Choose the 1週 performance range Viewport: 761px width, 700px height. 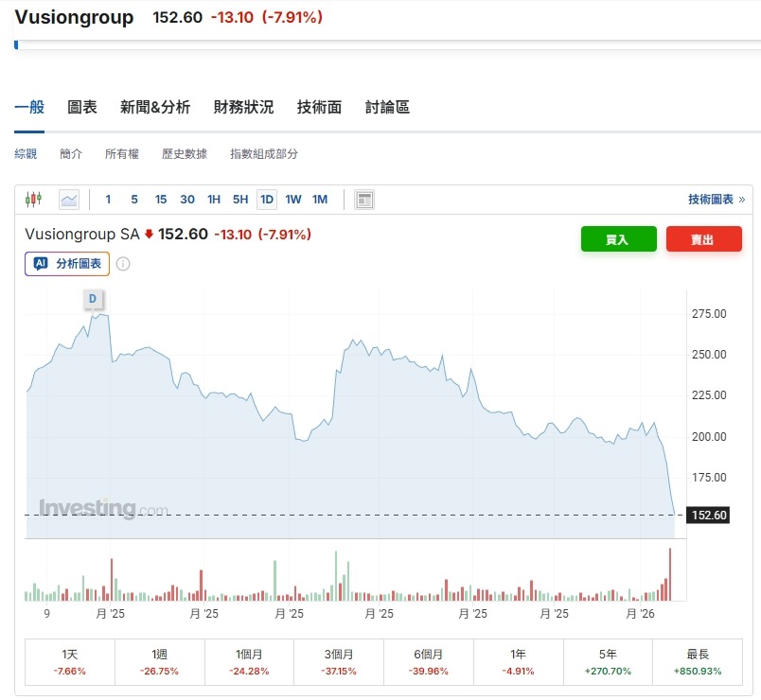(x=160, y=662)
